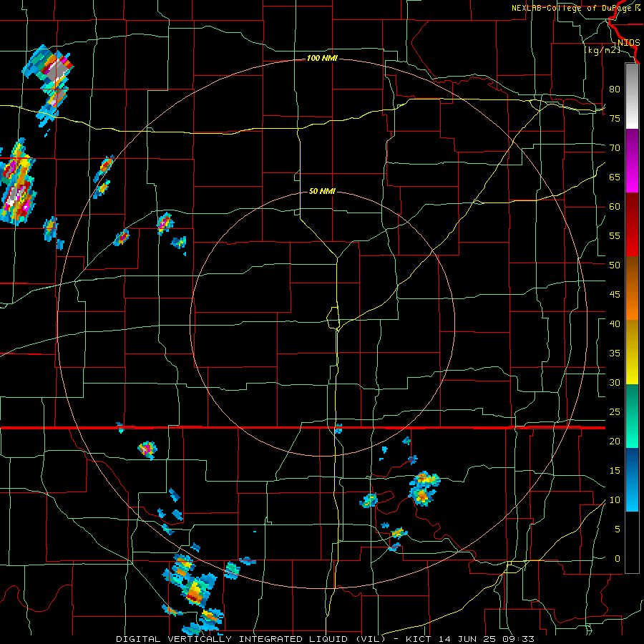
Task: Click the scale value "15"
Action: [x=615, y=471]
